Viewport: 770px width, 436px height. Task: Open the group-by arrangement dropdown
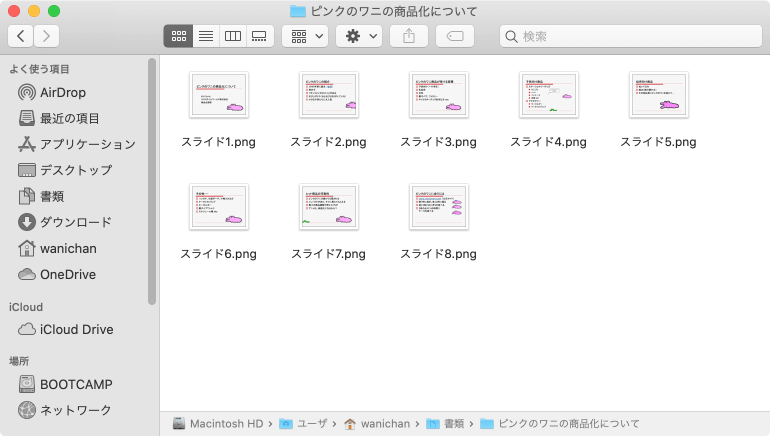305,36
